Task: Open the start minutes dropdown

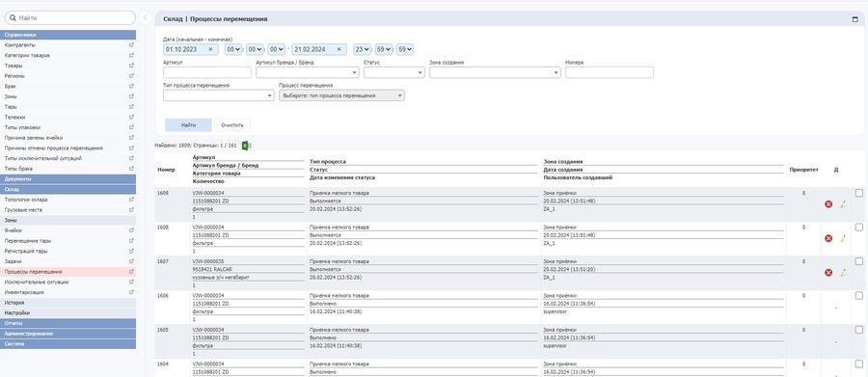Action: pos(255,49)
